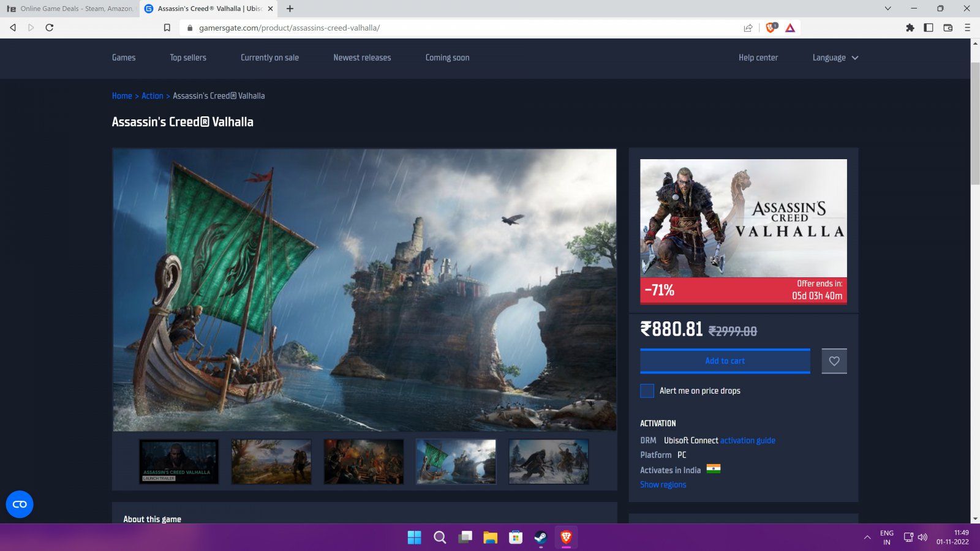Add game to wishlist heart icon
The height and width of the screenshot is (551, 980).
pyautogui.click(x=834, y=361)
